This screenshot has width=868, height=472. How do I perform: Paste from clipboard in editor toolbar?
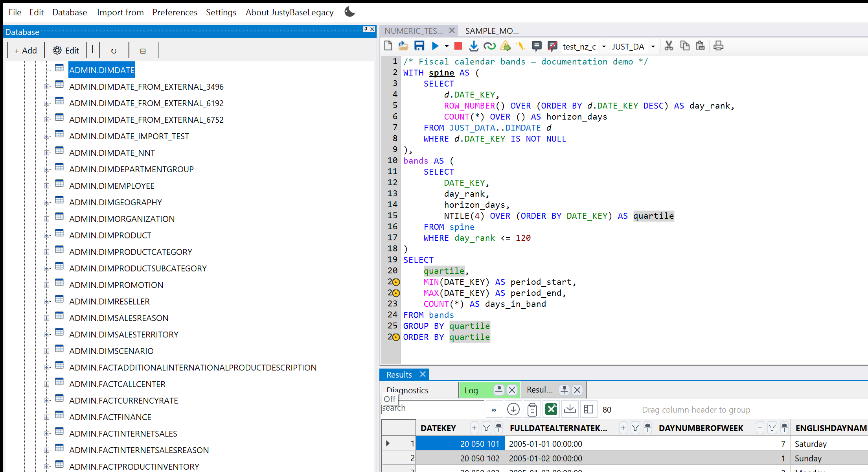[x=700, y=46]
